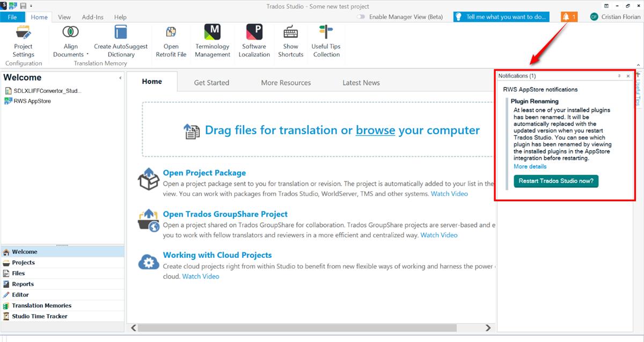The height and width of the screenshot is (342, 644).
Task: Select RWS AppStore in Welcome pane
Action: point(27,101)
